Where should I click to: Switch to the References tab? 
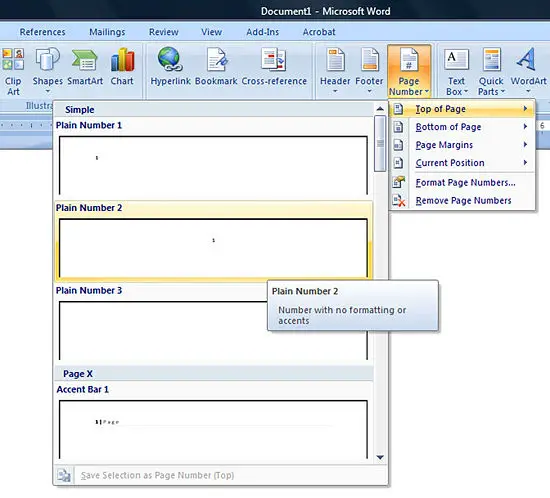click(x=42, y=32)
